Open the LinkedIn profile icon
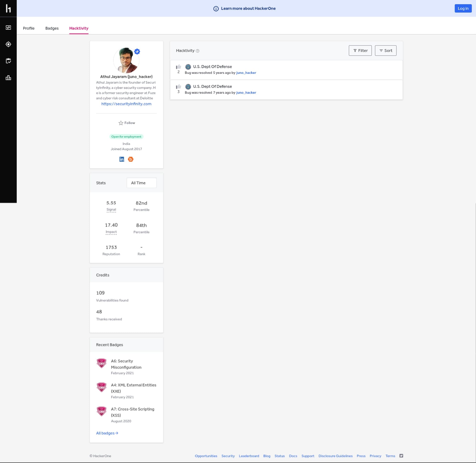 coord(122,159)
